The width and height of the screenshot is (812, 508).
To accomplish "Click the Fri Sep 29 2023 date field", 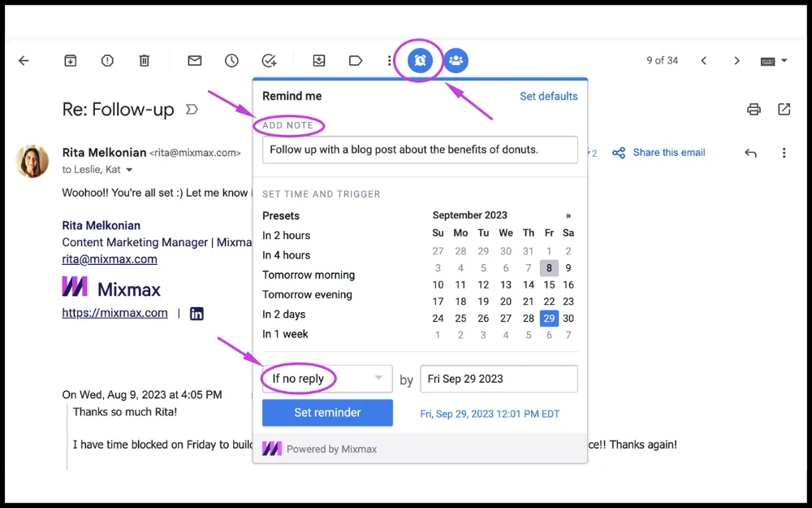I will [499, 379].
